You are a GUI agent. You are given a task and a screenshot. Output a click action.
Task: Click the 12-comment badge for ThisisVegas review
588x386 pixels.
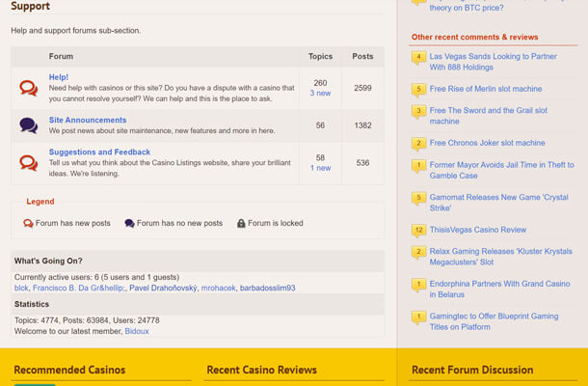[x=419, y=231]
